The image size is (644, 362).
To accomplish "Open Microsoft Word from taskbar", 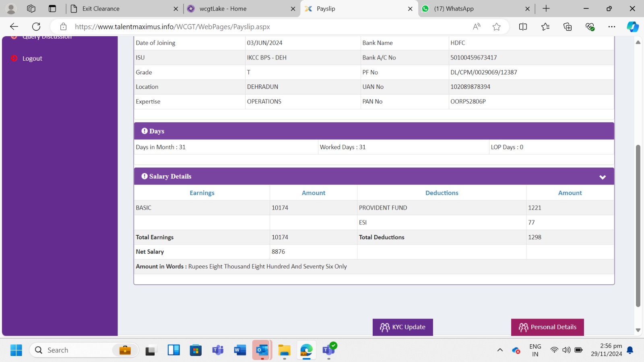I will tap(240, 350).
